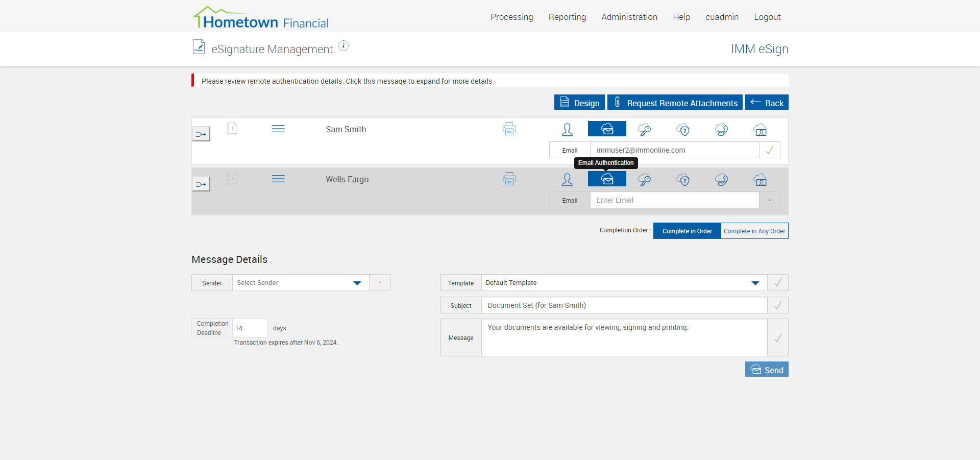Click the merge arrow button for Wells Fargo
The image size is (980, 460).
[x=201, y=184]
